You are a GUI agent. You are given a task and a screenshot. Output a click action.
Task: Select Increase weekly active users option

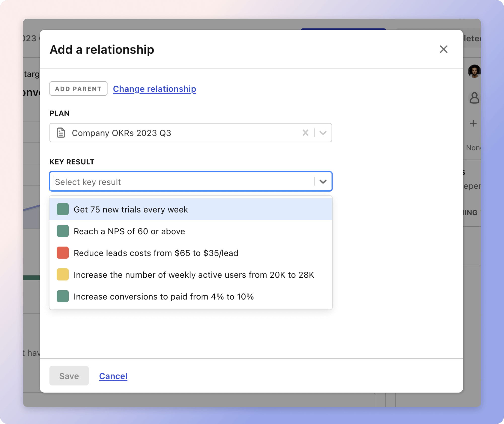pyautogui.click(x=194, y=275)
